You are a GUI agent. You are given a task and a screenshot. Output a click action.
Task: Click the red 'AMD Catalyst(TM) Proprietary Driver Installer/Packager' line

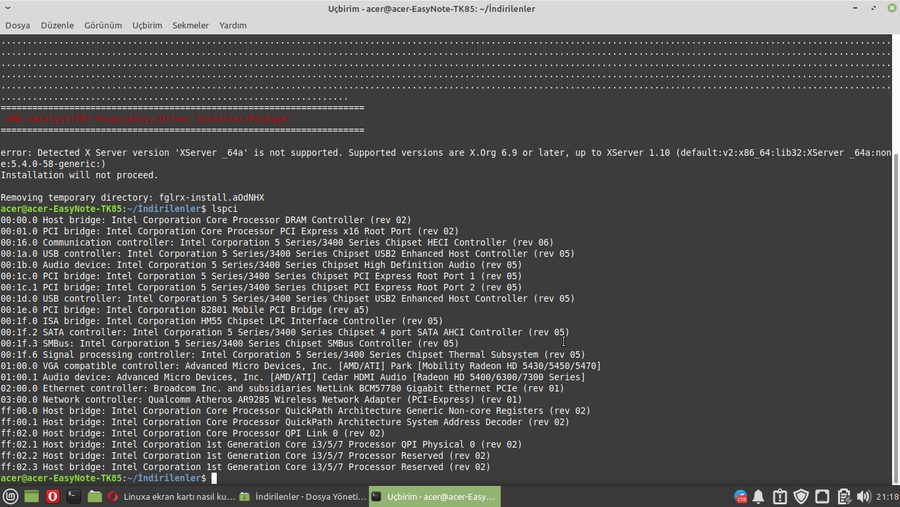tap(148, 119)
